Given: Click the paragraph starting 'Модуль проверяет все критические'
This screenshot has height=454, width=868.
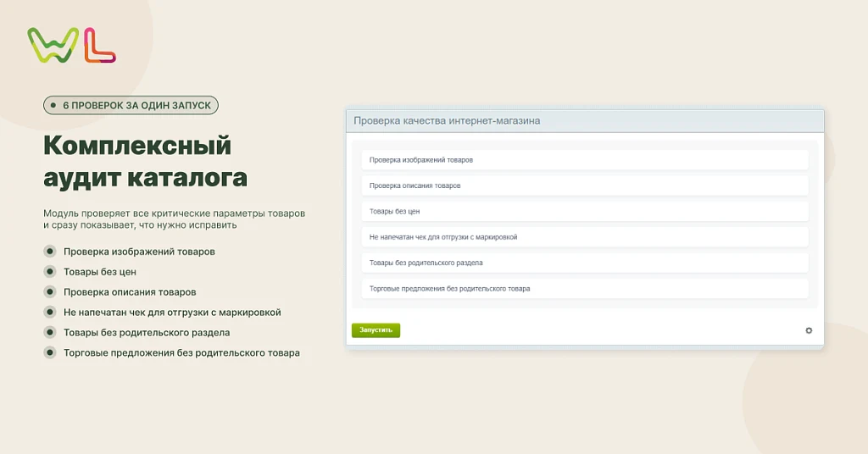Looking at the screenshot, I should tap(174, 219).
